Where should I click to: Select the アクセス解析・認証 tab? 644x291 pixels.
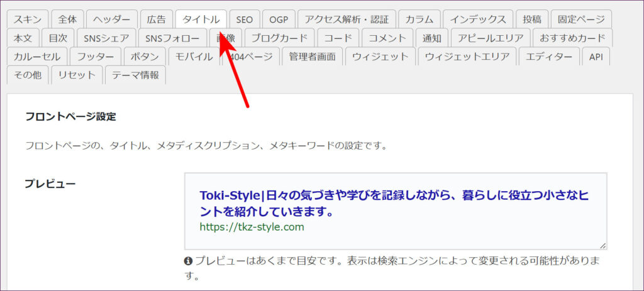coord(347,19)
